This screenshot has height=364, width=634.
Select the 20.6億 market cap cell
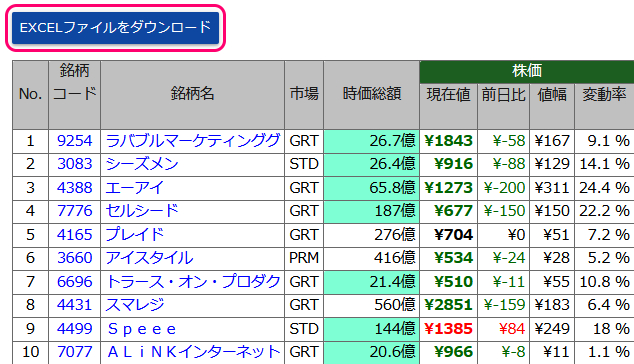tap(372, 352)
